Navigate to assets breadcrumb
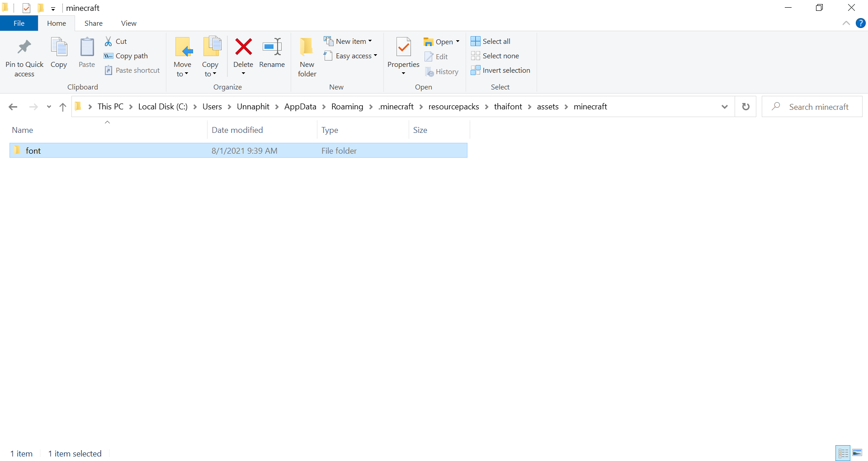The width and height of the screenshot is (868, 461). click(x=548, y=106)
